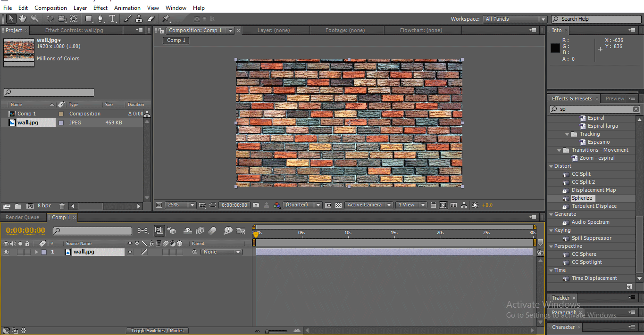Click the wall.jpg layer label color swatch

pyautogui.click(x=44, y=252)
